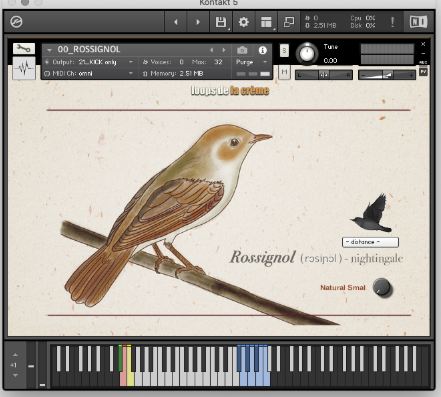Click the Max voices value 32
The height and width of the screenshot is (397, 441).
coord(218,62)
